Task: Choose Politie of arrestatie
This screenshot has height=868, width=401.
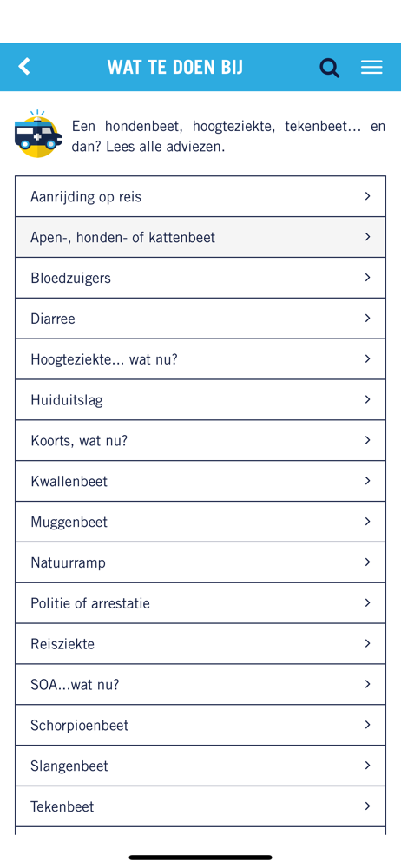Action: (200, 603)
